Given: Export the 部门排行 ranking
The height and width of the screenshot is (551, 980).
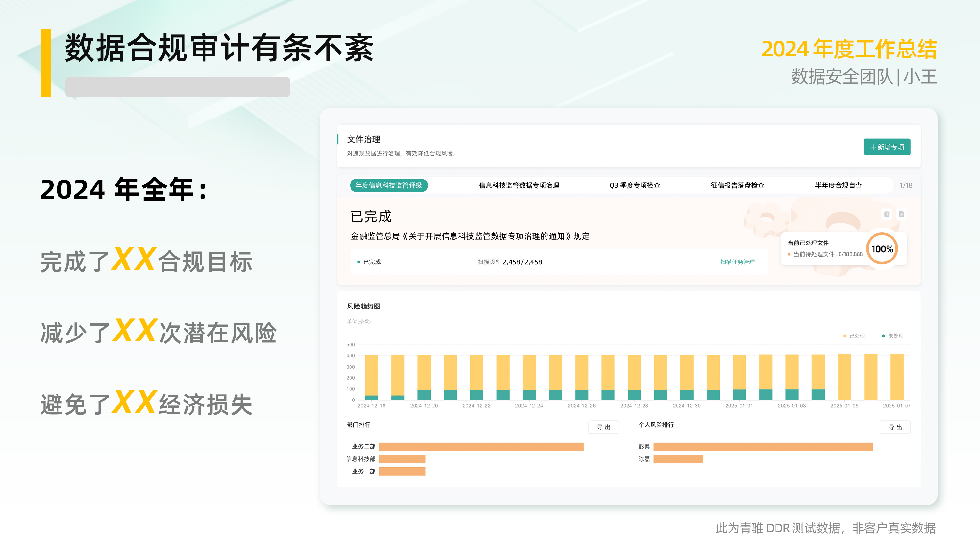Looking at the screenshot, I should click(x=603, y=427).
